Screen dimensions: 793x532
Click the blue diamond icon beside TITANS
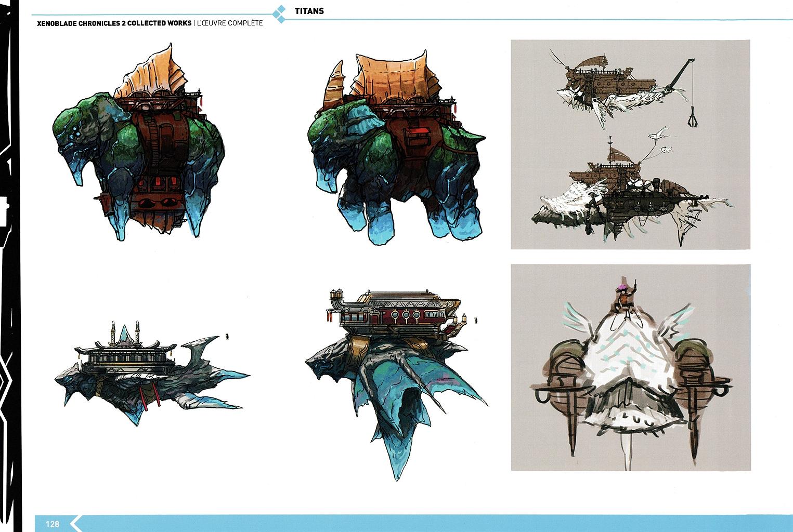click(280, 14)
